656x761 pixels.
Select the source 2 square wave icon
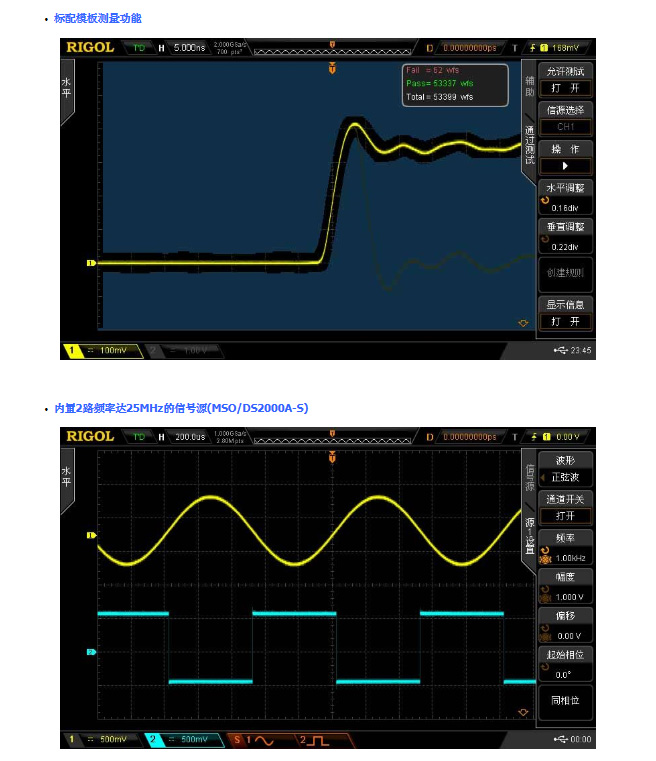tap(316, 740)
